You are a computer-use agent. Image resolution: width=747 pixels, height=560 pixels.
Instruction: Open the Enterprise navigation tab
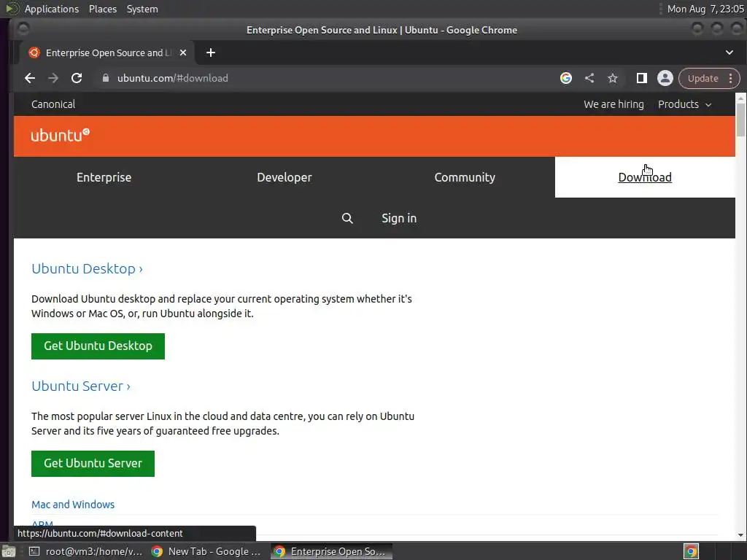[x=104, y=177]
